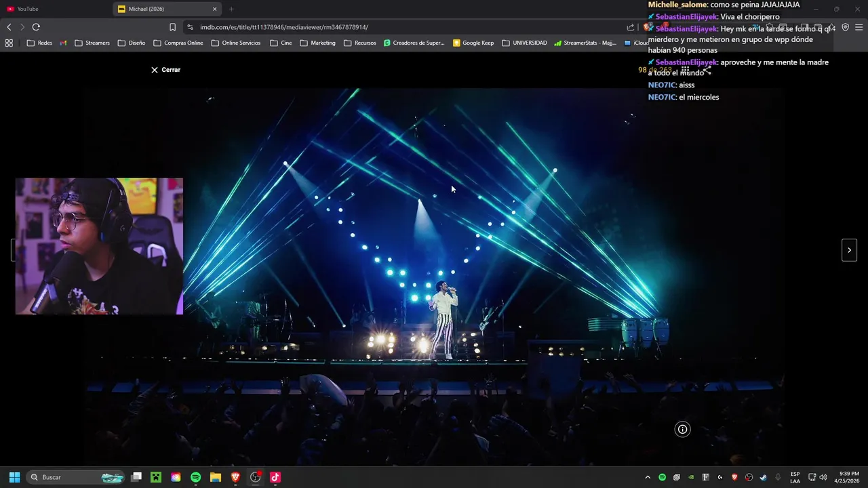Open the Compras Online bookmarks folder
The image size is (868, 488).
(178, 43)
